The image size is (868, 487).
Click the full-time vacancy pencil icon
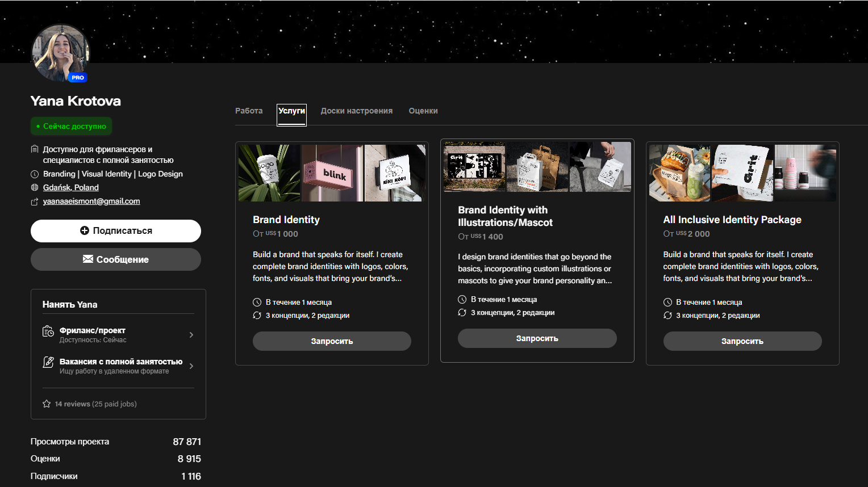pos(48,362)
